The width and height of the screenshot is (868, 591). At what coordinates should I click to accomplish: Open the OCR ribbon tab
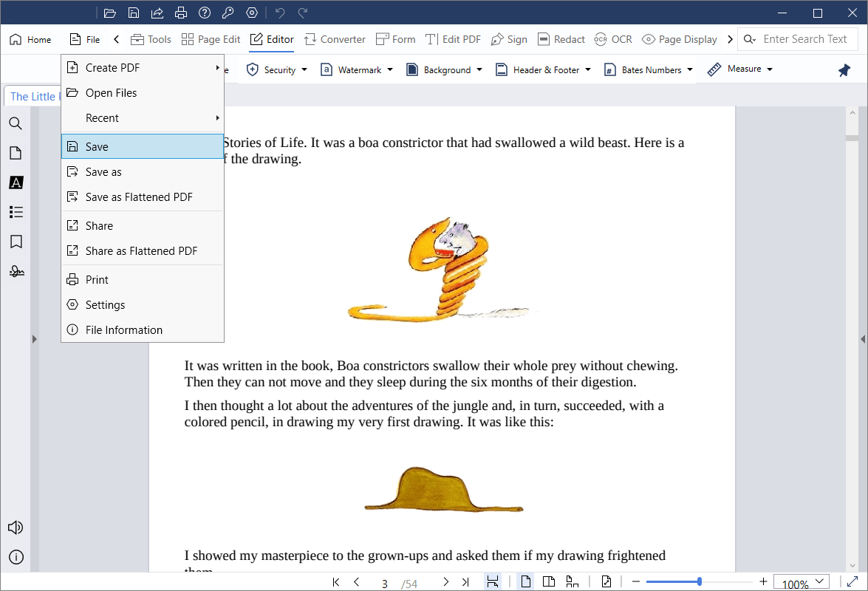tap(613, 39)
